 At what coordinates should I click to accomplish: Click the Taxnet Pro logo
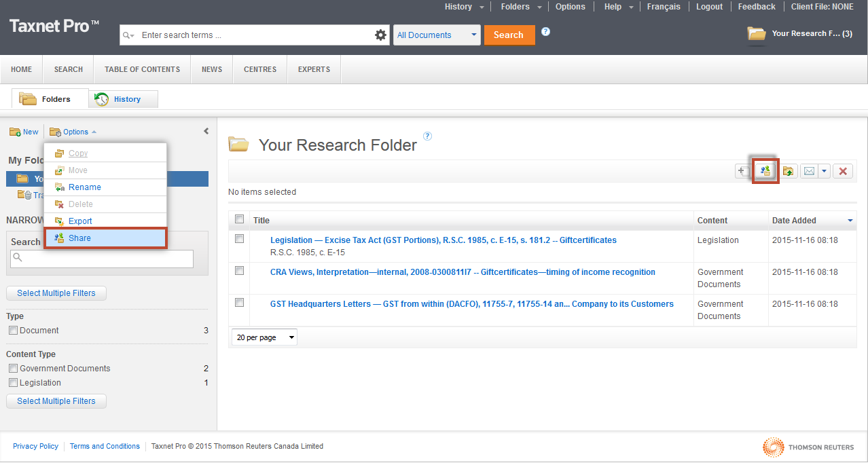pos(54,26)
